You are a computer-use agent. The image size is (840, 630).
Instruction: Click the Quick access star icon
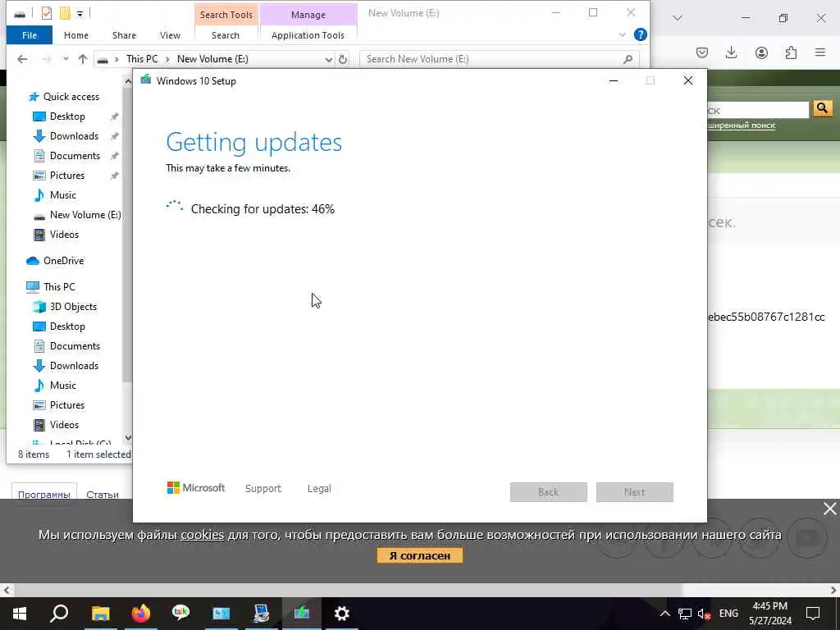coord(33,97)
